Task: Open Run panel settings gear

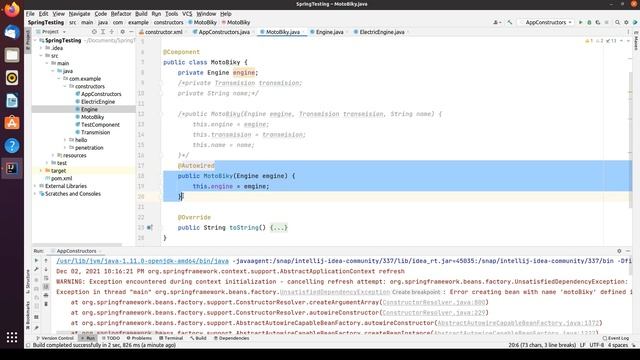Action: pos(619,251)
